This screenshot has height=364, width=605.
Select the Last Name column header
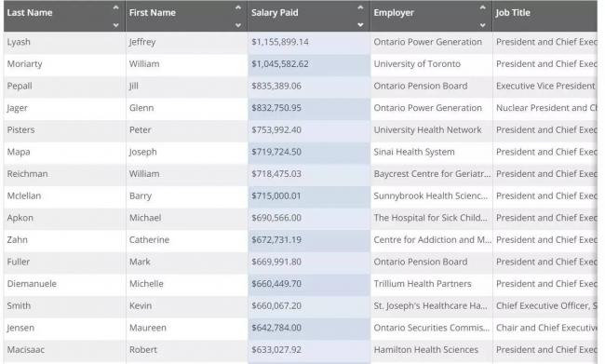pos(64,16)
